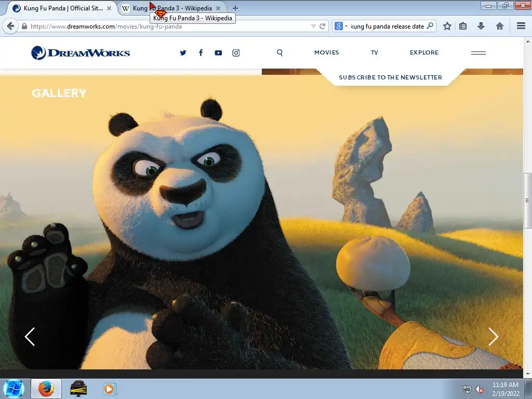The image size is (532, 399).
Task: Show next gallery image arrow
Action: tap(493, 337)
